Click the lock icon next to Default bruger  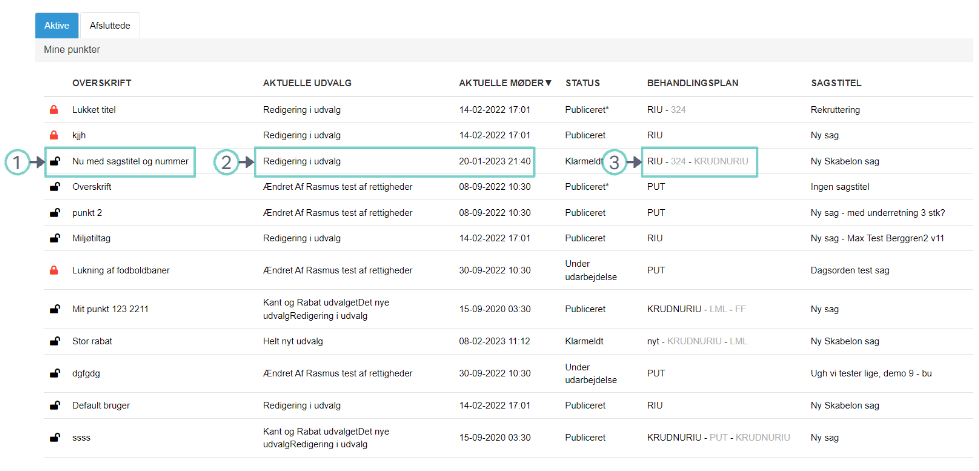(x=54, y=405)
